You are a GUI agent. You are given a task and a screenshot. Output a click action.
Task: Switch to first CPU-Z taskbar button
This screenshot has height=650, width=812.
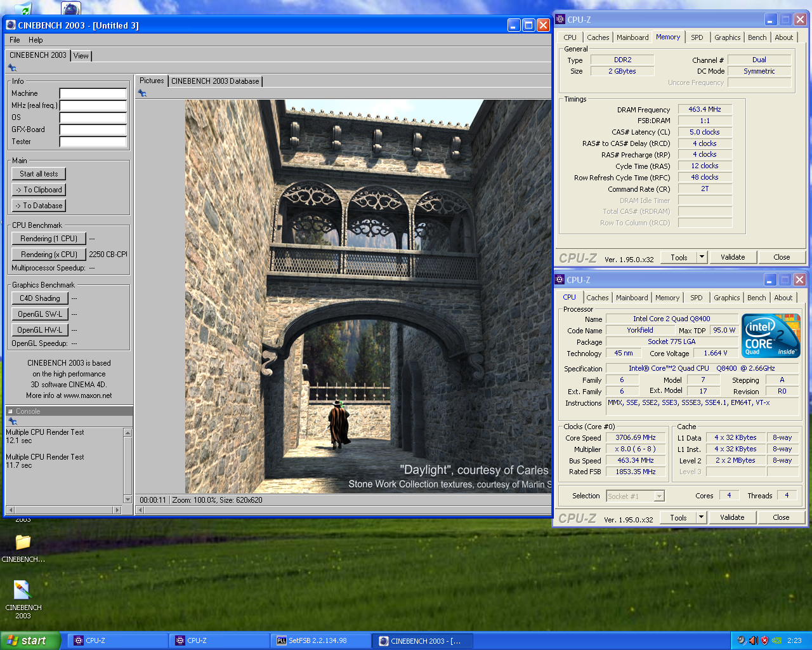click(x=117, y=641)
